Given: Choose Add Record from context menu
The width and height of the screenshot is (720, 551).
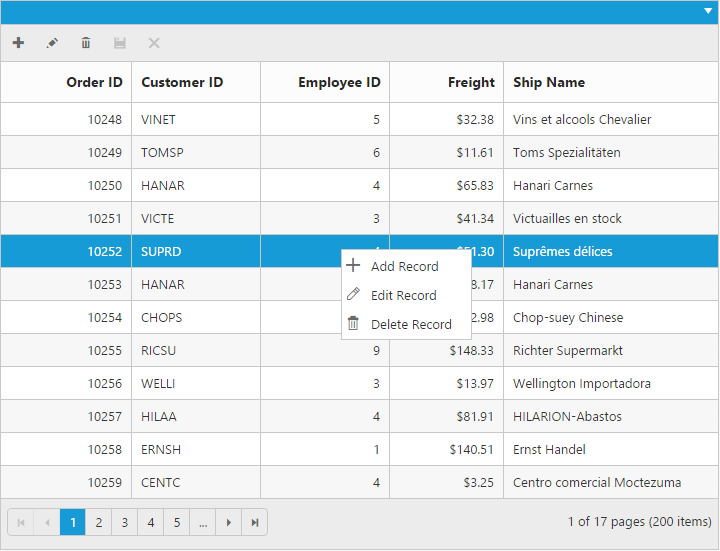Looking at the screenshot, I should point(404,267).
